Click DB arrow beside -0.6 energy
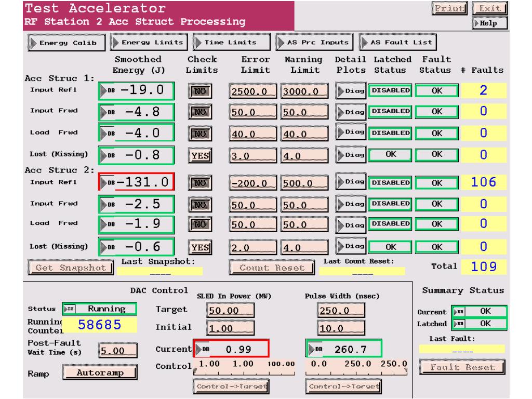 [108, 247]
